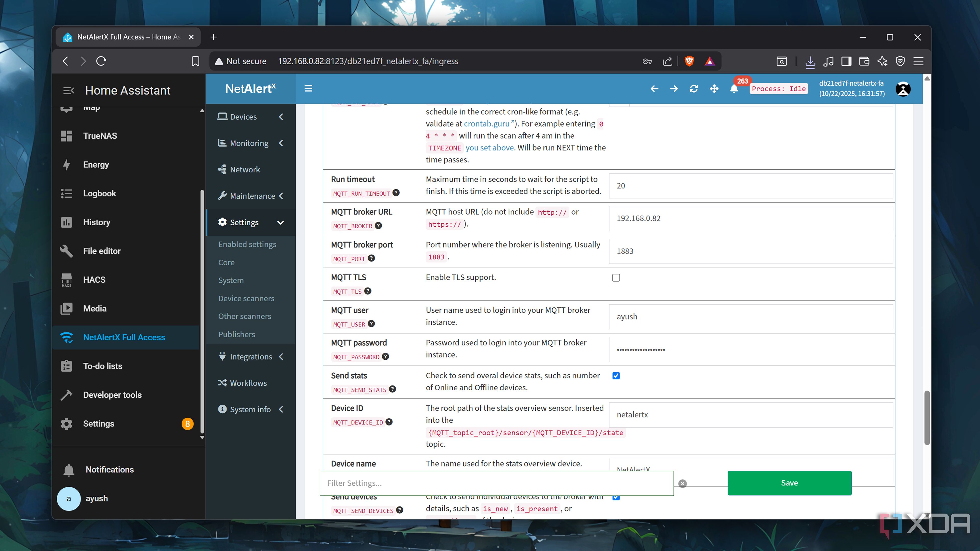980x551 pixels.
Task: Open Workflows in NetAlertX sidebar
Action: 251,383
